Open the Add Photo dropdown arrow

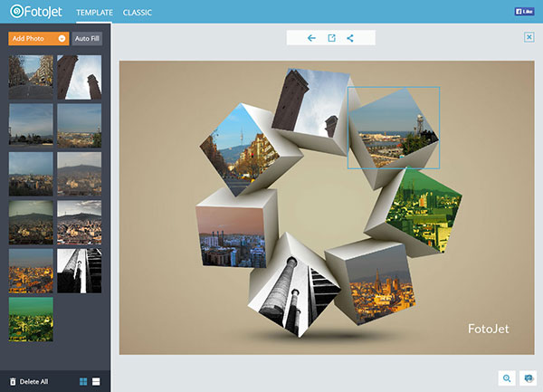(62, 38)
